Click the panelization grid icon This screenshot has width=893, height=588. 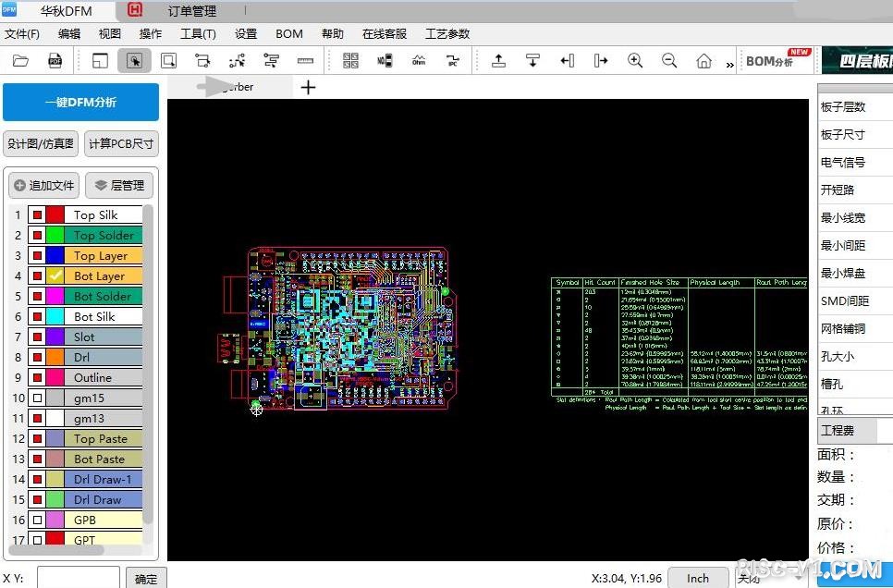tap(350, 61)
